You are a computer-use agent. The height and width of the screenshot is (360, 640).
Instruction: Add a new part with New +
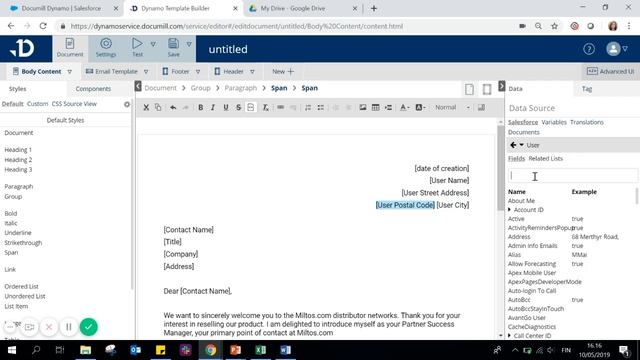pyautogui.click(x=283, y=71)
